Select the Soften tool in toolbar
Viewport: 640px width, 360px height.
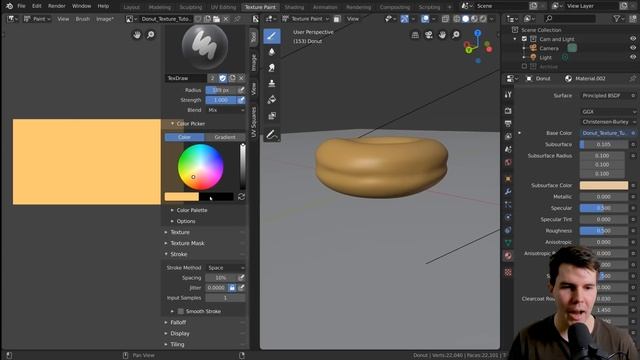tap(272, 52)
